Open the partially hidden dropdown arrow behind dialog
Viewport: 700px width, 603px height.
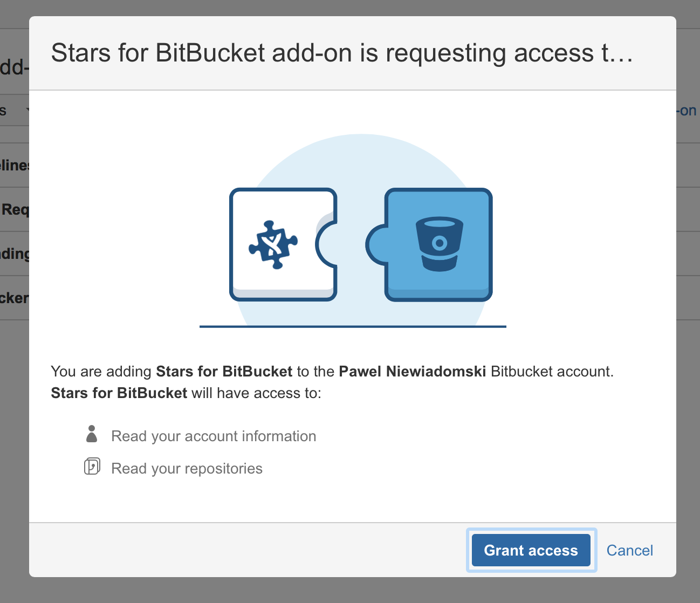click(27, 110)
